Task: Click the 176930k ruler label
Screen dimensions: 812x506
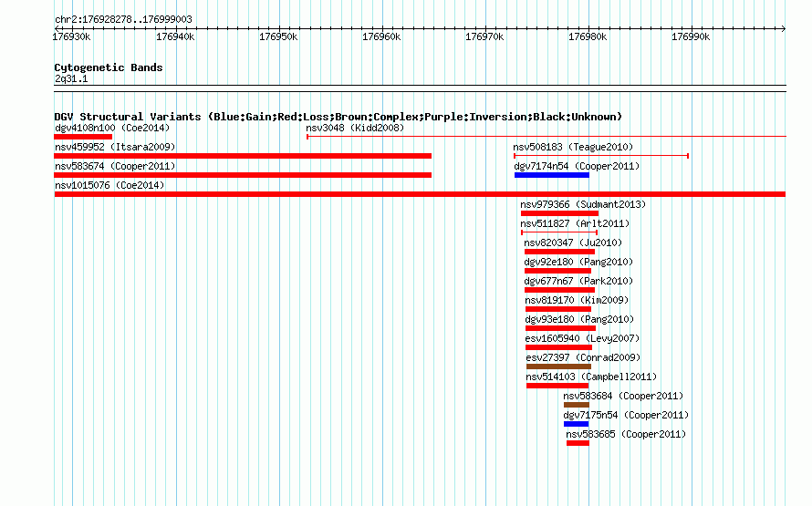Action: click(71, 36)
